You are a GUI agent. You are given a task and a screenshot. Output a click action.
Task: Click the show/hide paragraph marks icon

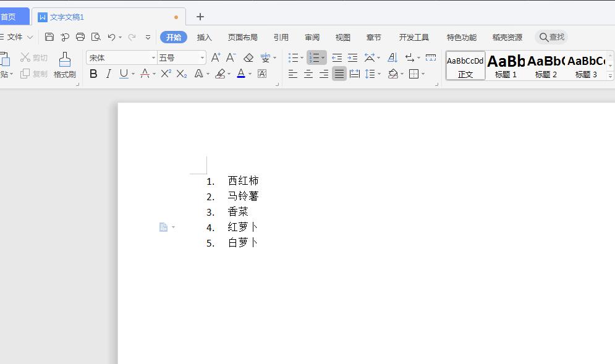click(410, 57)
